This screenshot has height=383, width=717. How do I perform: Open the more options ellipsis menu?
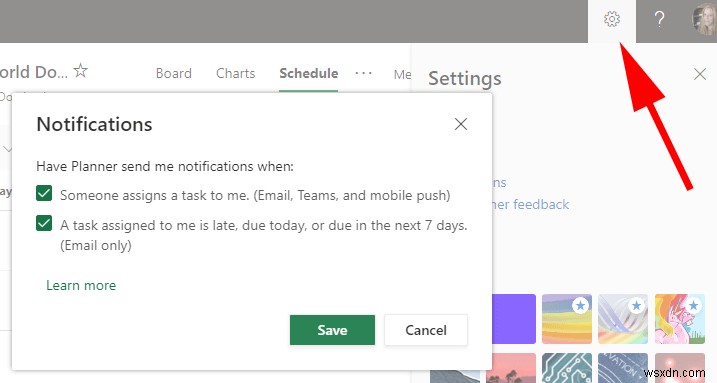pos(364,73)
